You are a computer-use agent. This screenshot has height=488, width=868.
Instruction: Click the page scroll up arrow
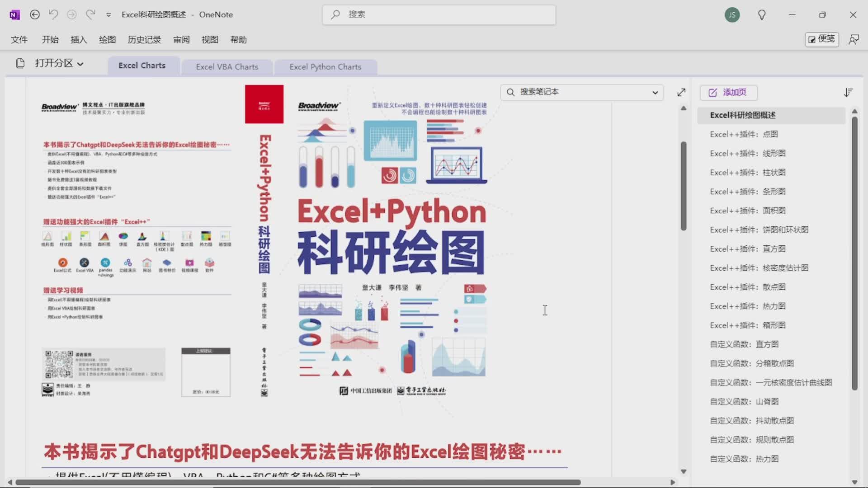[x=684, y=108]
